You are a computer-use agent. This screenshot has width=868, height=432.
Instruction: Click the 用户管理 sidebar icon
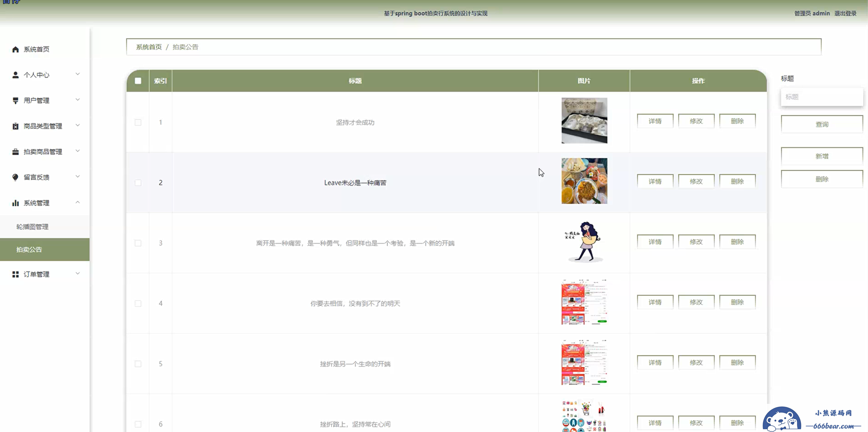(x=15, y=100)
